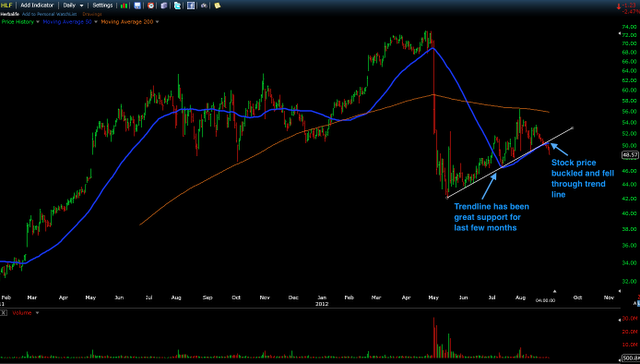Viewport: 640px width, 364px height.
Task: Click the green Price History label
Action: (18, 22)
